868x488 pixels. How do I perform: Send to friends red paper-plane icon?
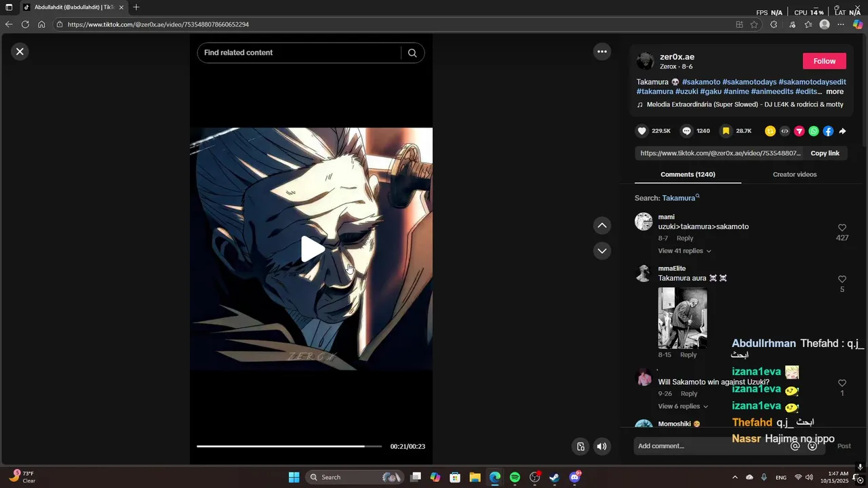800,131
